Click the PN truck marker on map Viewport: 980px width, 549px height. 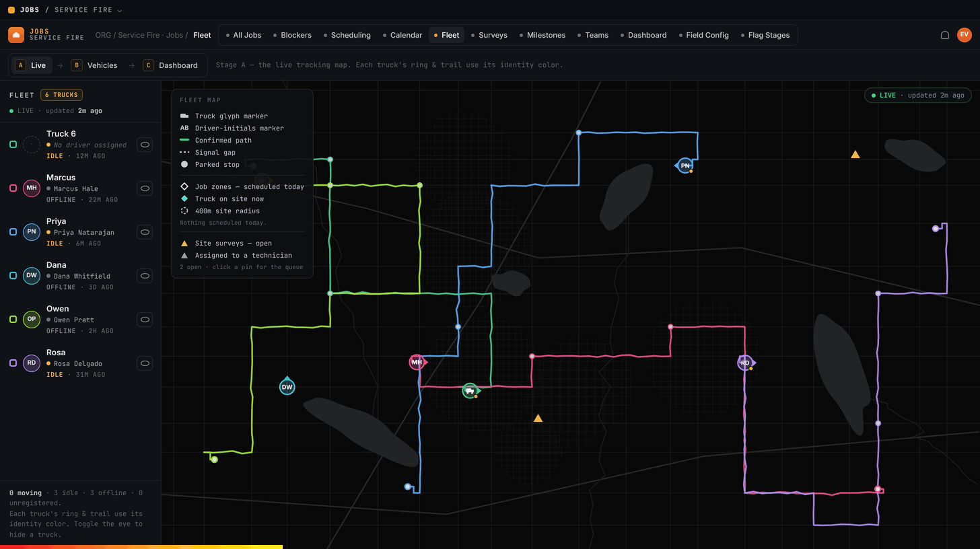point(685,166)
